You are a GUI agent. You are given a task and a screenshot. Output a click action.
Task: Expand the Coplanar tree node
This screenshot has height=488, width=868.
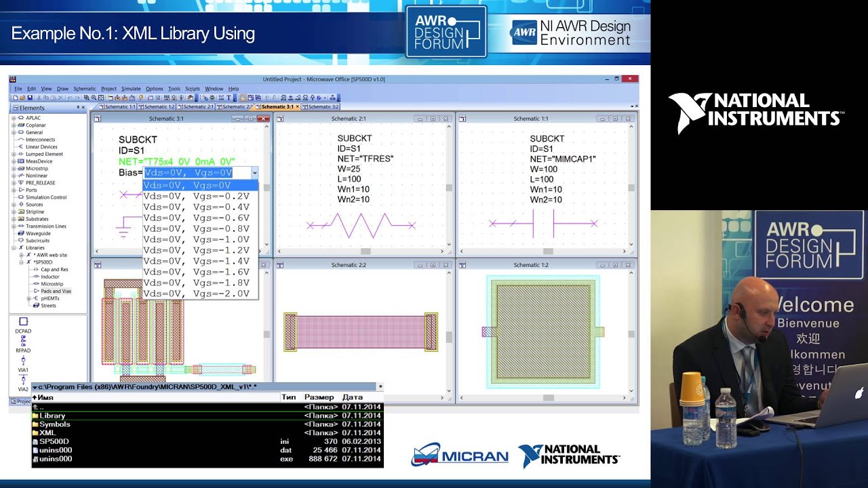click(14, 125)
